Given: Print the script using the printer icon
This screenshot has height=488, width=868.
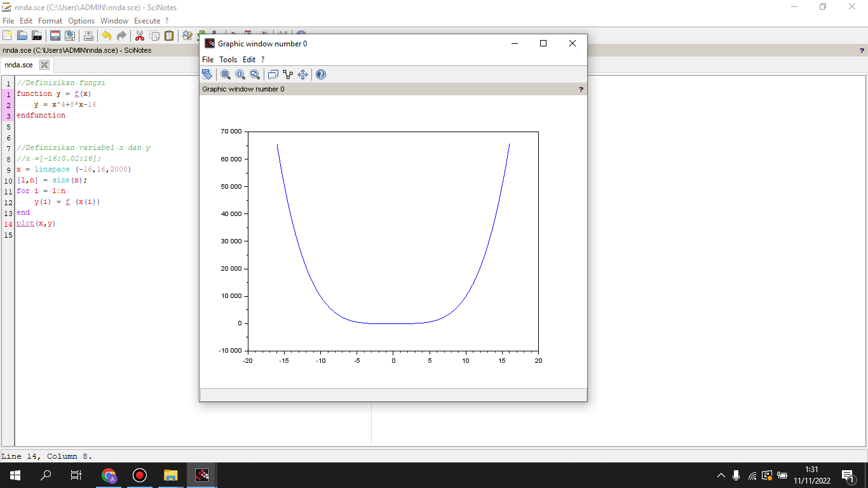Looking at the screenshot, I should pos(88,36).
